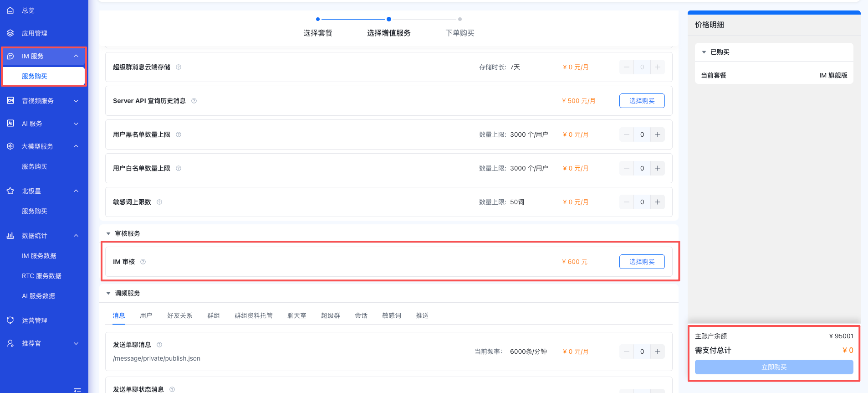Open IM 服务数据 statistics page
This screenshot has width=868, height=393.
pyautogui.click(x=39, y=256)
